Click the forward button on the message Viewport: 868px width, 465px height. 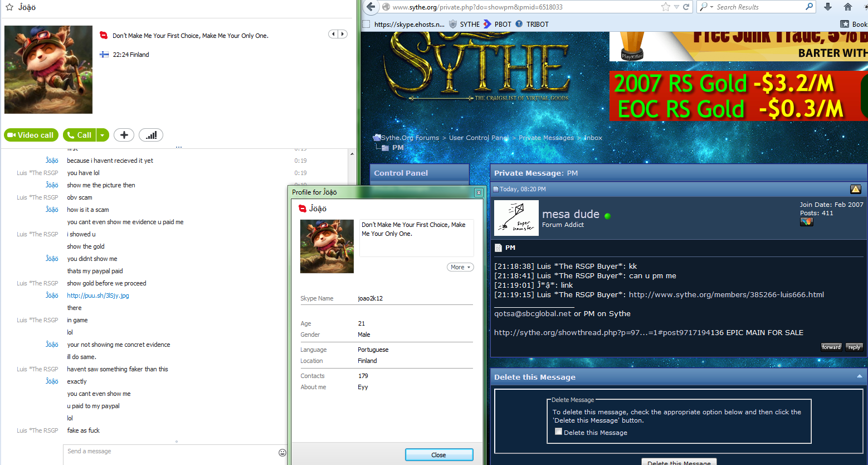coord(832,347)
